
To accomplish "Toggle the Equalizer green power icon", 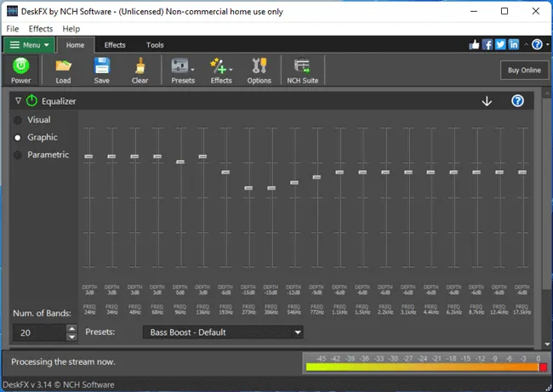I will coord(31,101).
